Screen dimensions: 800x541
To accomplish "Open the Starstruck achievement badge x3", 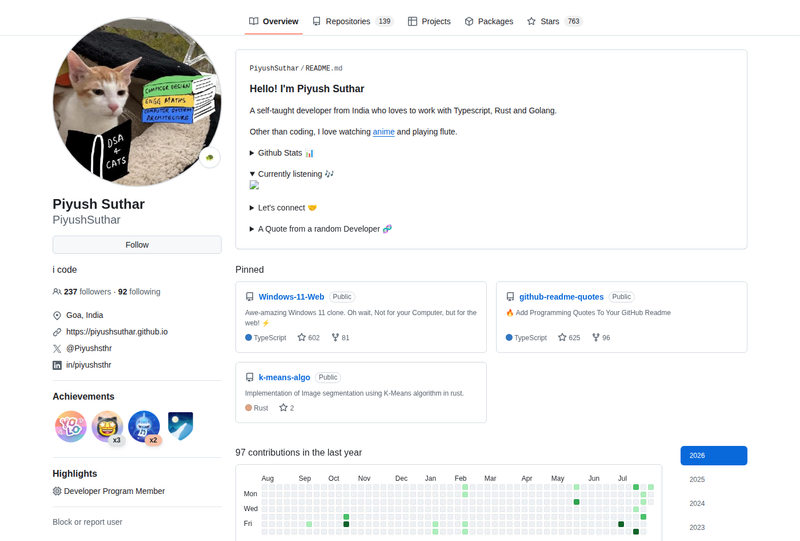I will point(108,427).
